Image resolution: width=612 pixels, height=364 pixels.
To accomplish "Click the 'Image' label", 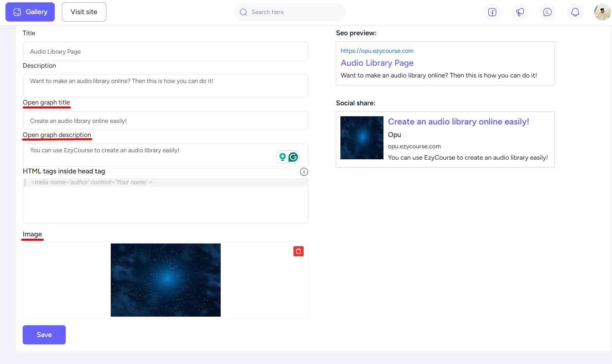I will [x=32, y=234].
